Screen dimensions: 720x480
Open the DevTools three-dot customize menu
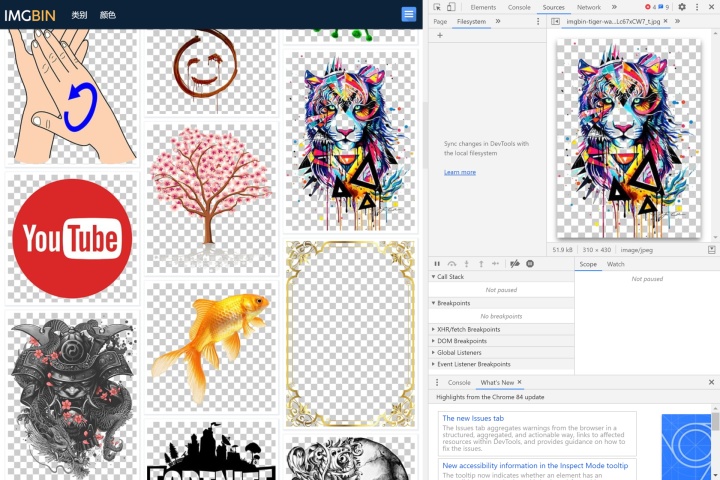pyautogui.click(x=697, y=7)
